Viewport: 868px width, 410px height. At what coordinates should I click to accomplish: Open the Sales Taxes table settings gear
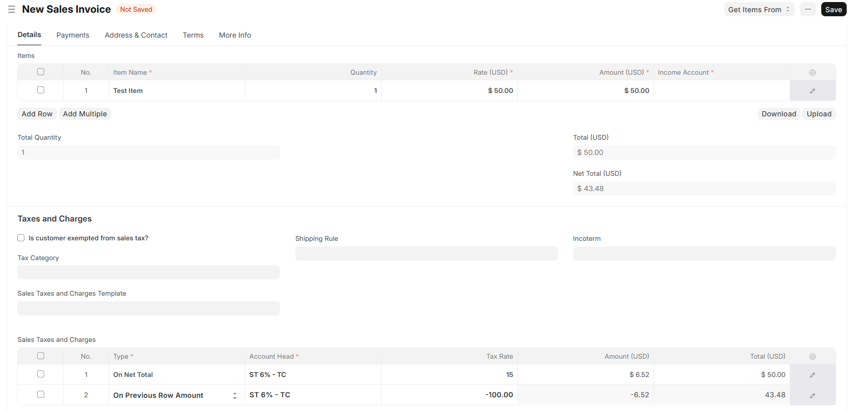[812, 357]
